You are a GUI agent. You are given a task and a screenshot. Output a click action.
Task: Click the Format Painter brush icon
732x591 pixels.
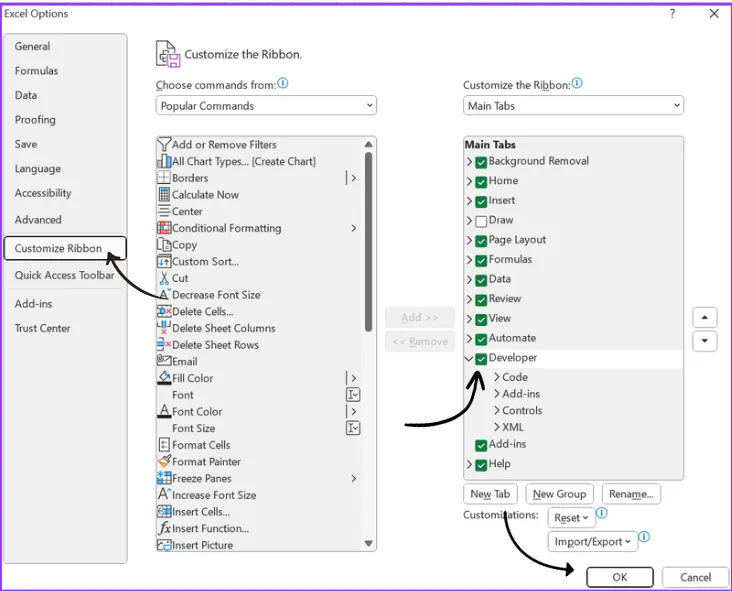164,461
